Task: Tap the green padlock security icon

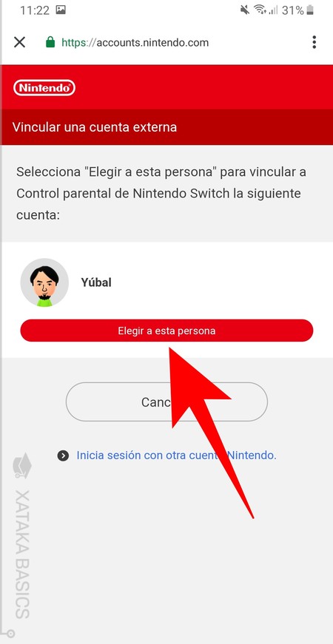Action: [50, 42]
